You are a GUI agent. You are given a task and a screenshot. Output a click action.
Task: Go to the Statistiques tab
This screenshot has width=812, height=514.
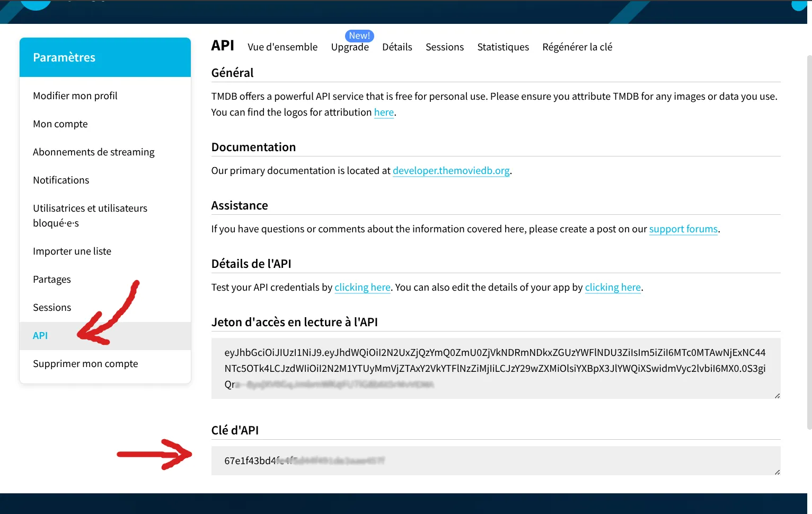click(503, 47)
